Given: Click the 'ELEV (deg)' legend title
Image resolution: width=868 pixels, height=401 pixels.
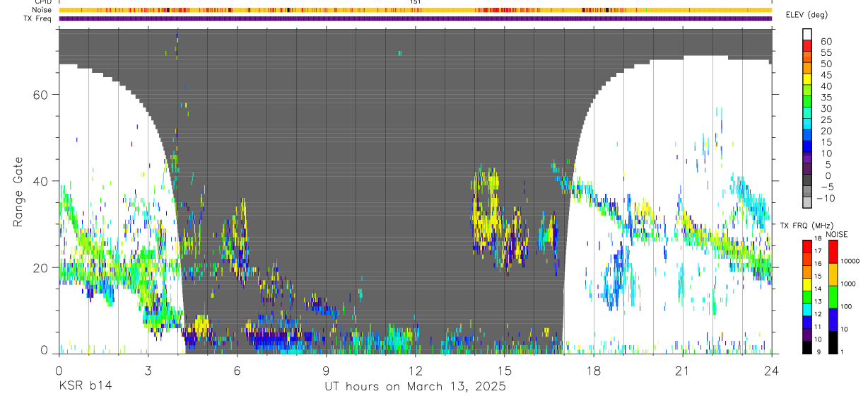Looking at the screenshot, I should coord(807,16).
